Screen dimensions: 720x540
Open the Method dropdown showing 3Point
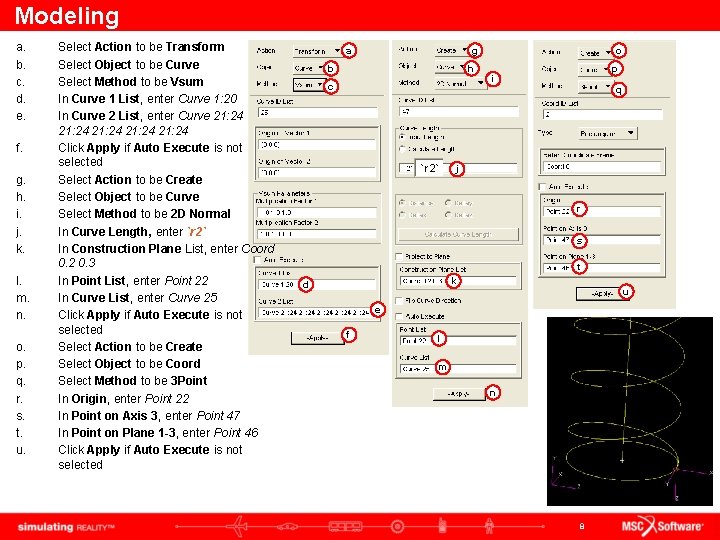click(595, 86)
